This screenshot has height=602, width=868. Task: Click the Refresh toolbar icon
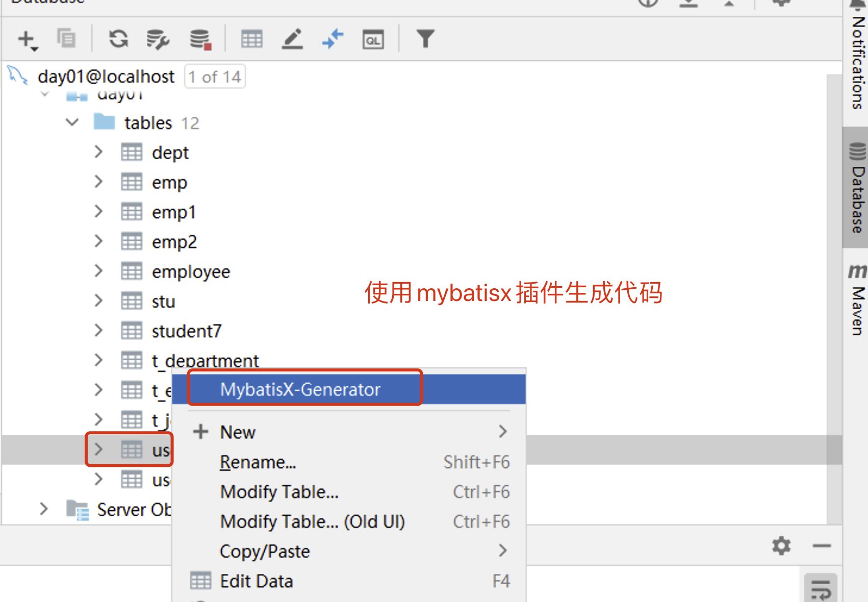118,39
